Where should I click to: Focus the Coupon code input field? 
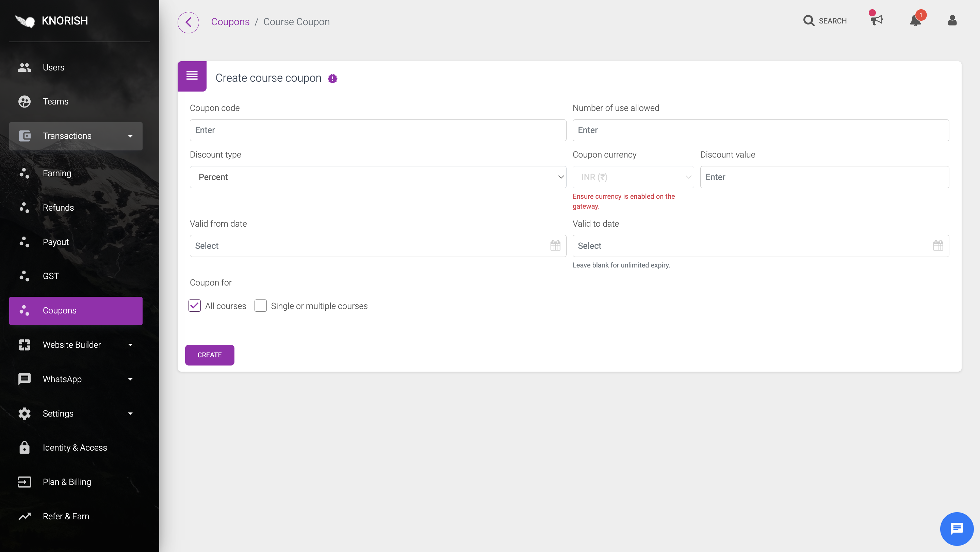click(x=378, y=130)
